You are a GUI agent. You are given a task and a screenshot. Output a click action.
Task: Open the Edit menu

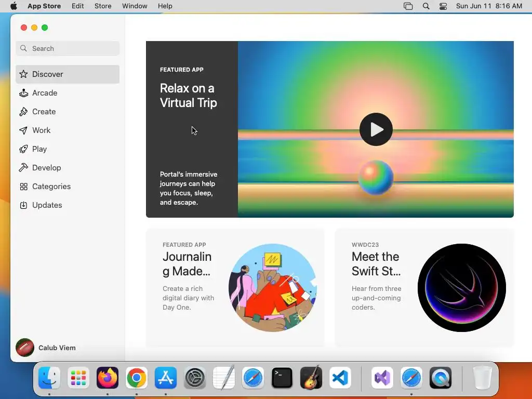point(78,6)
